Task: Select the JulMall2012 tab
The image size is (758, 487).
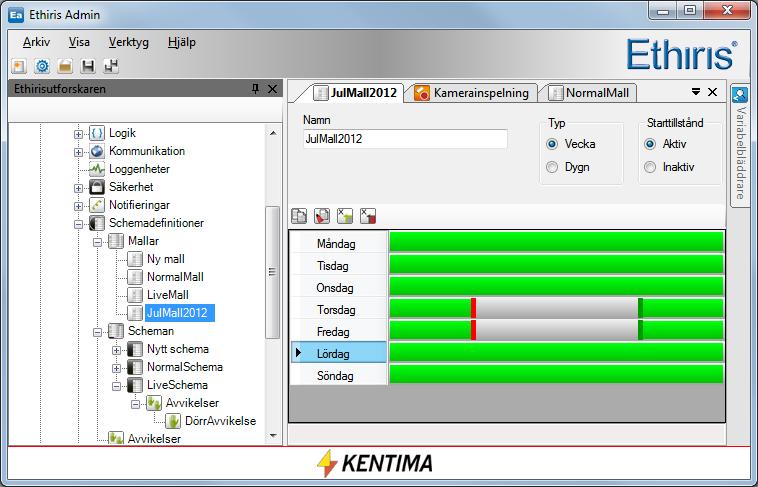Action: 355,93
